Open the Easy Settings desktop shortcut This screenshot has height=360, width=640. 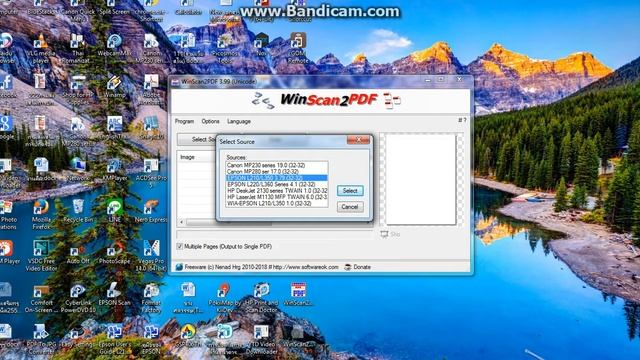point(78,337)
